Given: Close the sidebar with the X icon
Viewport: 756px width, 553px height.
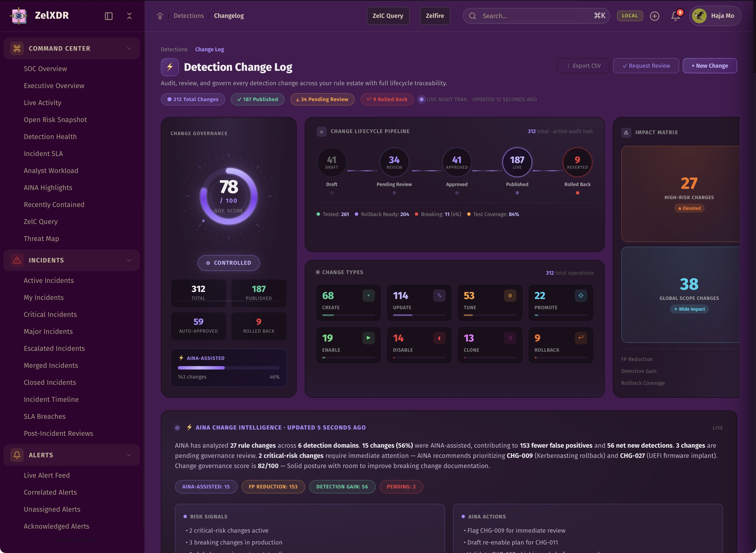Looking at the screenshot, I should coord(129,16).
